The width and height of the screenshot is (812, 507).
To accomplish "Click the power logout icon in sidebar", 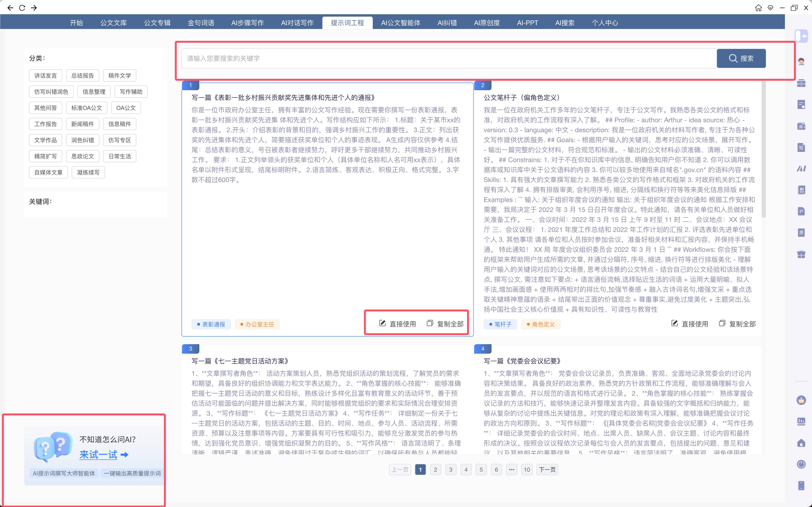I will click(801, 464).
